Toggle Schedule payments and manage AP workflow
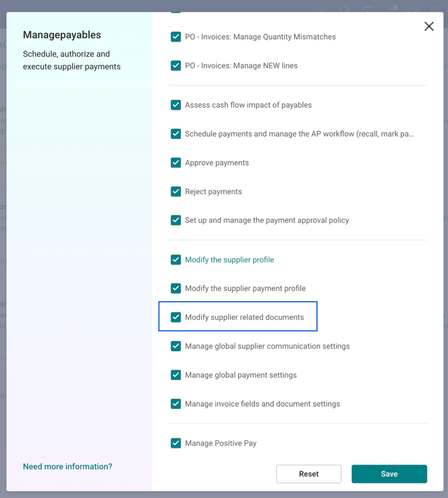The height and width of the screenshot is (498, 448). 176,134
